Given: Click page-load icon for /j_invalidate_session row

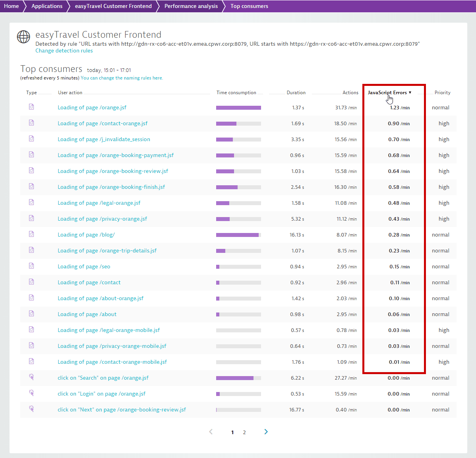Looking at the screenshot, I should pos(31,139).
